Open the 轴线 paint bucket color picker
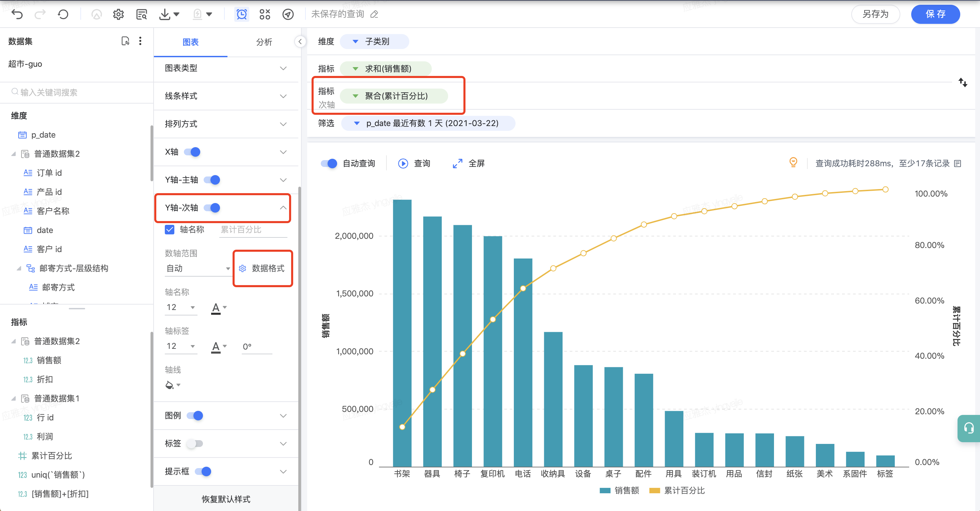 [172, 385]
